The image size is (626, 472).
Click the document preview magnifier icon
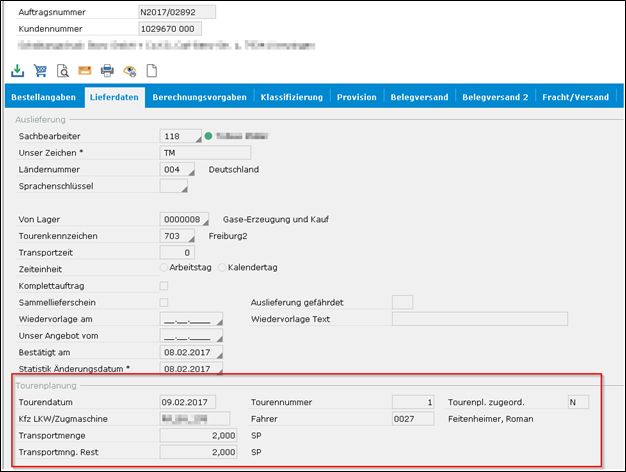(x=62, y=71)
